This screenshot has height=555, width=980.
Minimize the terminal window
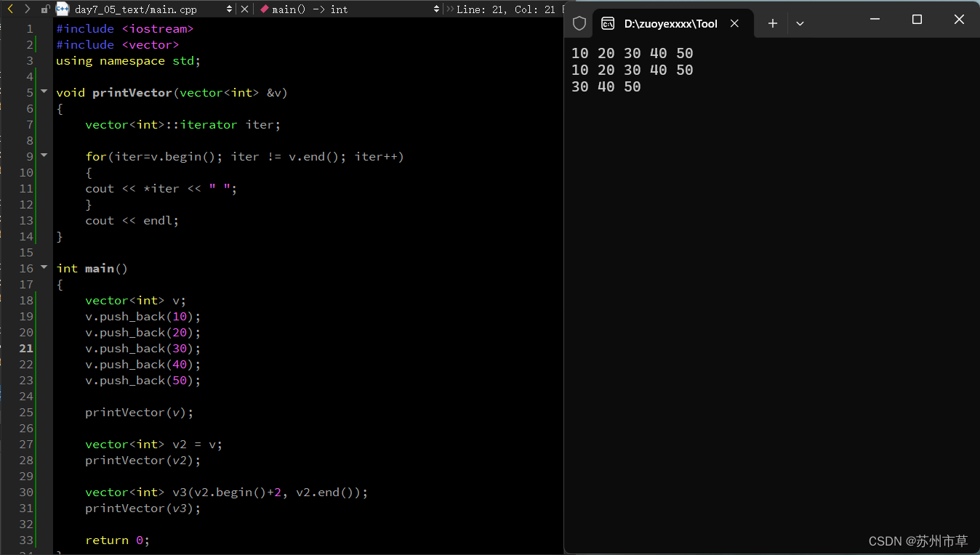(875, 20)
